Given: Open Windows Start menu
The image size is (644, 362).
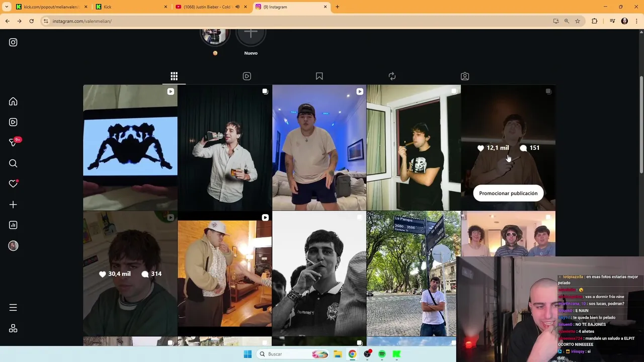Looking at the screenshot, I should click(x=248, y=354).
